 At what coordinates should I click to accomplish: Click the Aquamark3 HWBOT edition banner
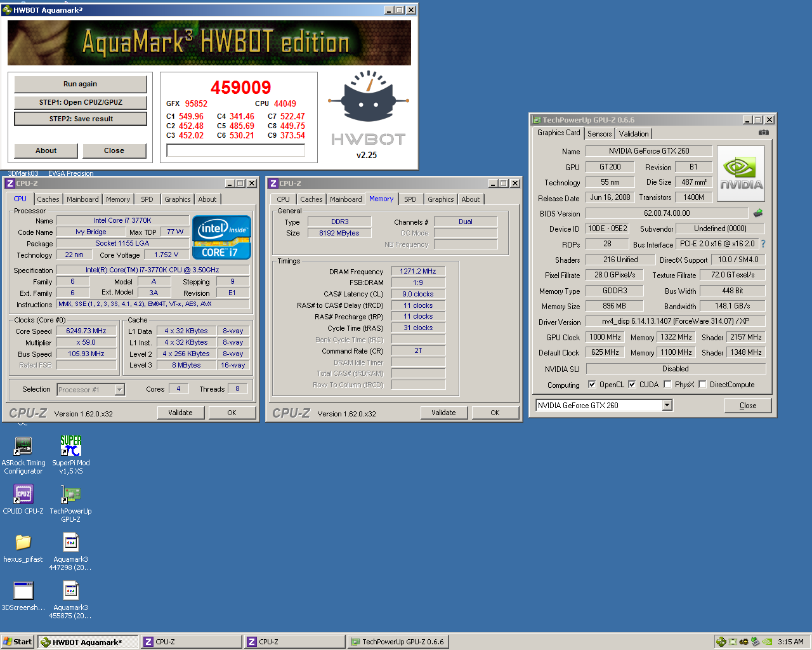tap(209, 43)
